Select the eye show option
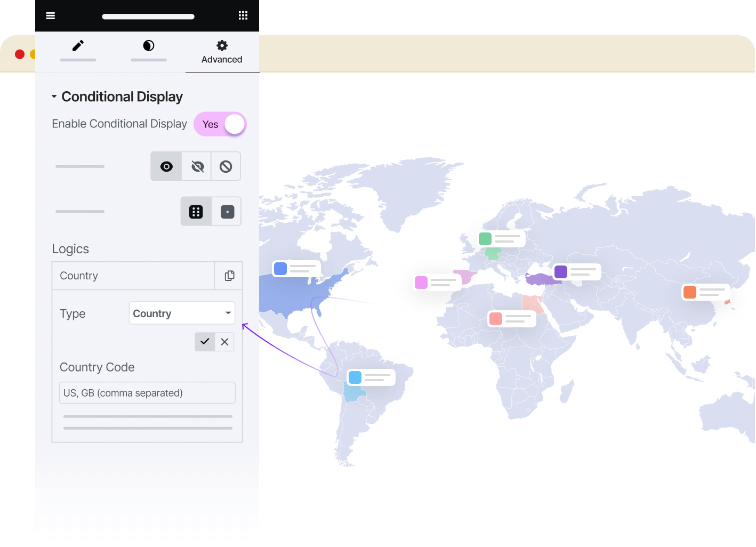The image size is (756, 547). pos(166,166)
